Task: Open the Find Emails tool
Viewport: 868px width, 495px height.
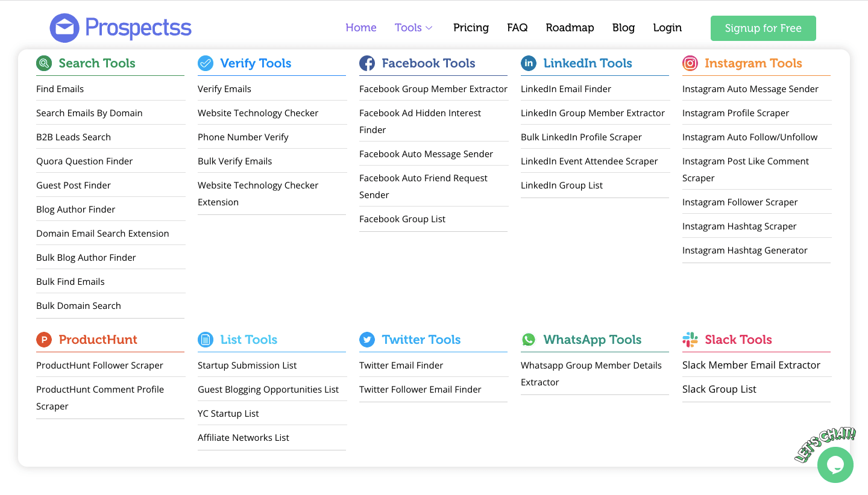Action: click(x=60, y=89)
